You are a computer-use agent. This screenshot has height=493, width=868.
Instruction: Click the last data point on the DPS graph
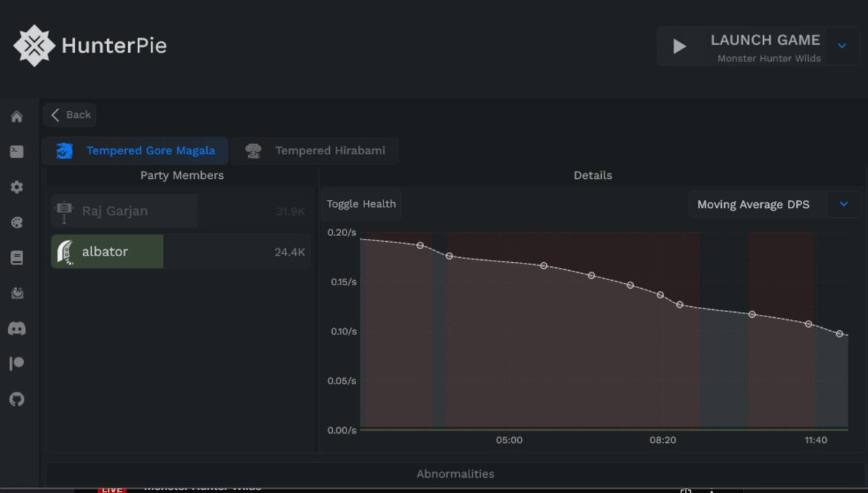[x=840, y=334]
